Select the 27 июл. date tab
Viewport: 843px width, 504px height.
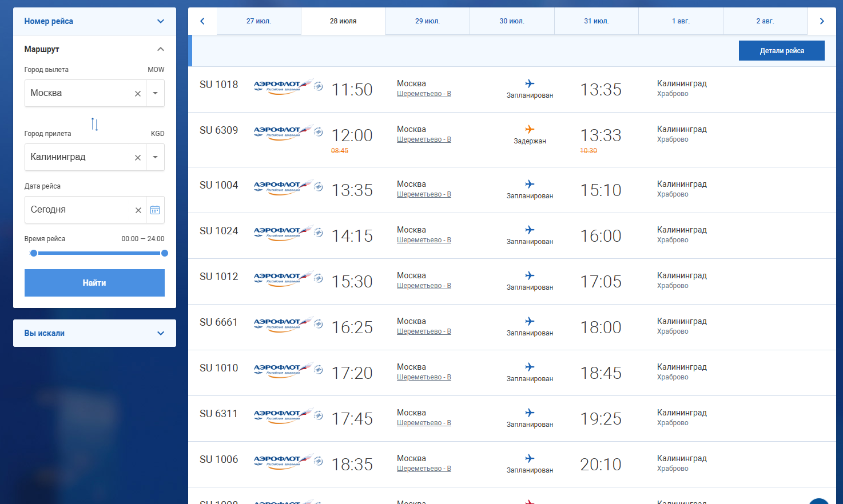click(x=259, y=21)
